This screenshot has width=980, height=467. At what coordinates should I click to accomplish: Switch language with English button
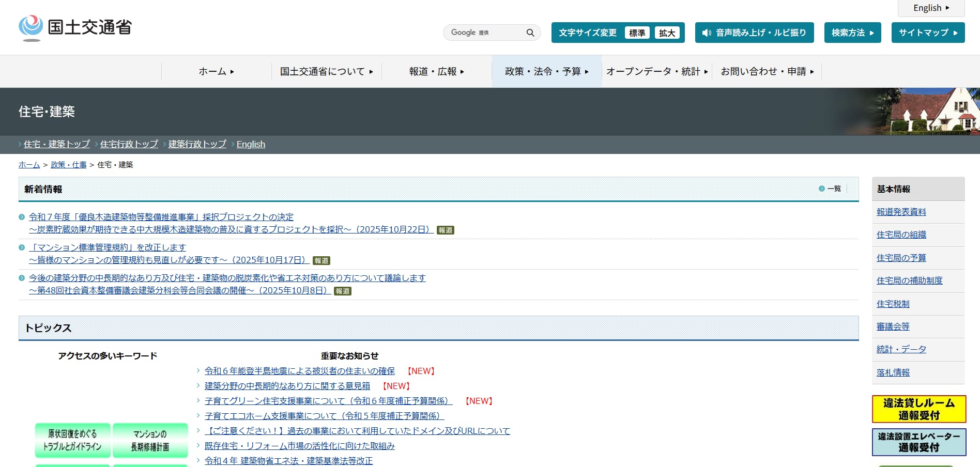(931, 8)
